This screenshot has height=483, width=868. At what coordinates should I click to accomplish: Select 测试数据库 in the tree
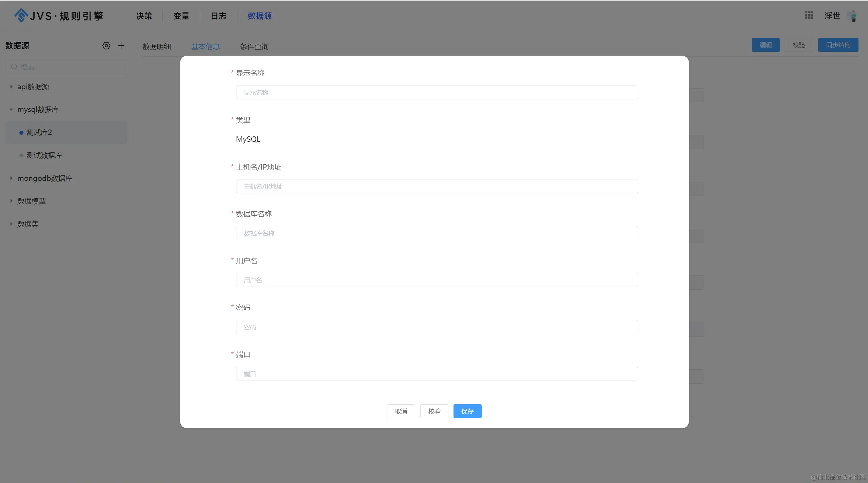tap(44, 155)
